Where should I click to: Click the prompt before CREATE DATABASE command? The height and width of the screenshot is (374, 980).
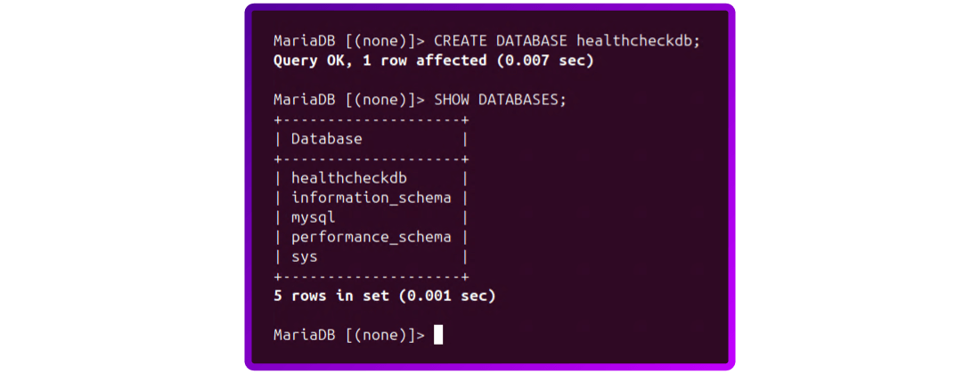[349, 42]
